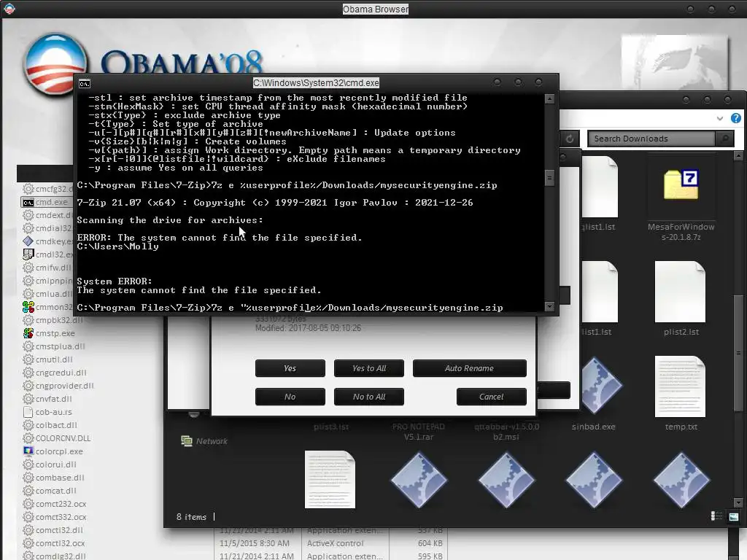Select combase.dll in the file list

tap(53, 478)
